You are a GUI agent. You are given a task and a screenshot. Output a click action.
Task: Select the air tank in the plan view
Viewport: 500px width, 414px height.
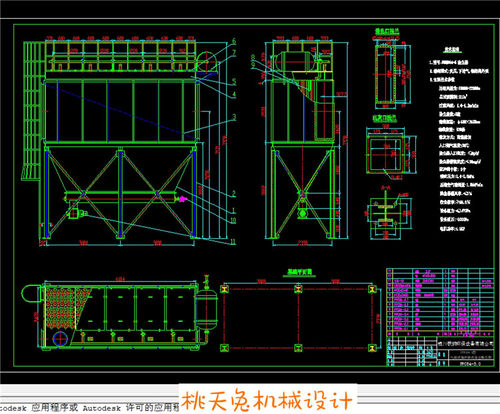(x=207, y=309)
